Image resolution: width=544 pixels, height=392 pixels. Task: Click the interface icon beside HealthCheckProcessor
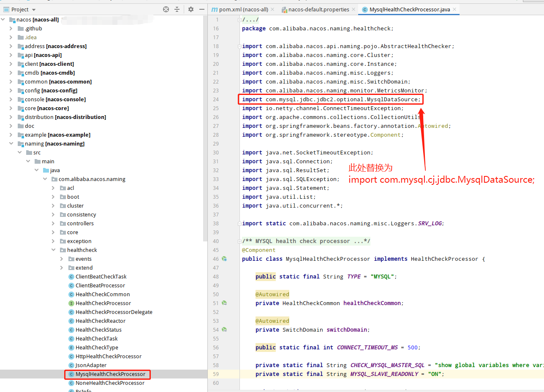tap(71, 303)
